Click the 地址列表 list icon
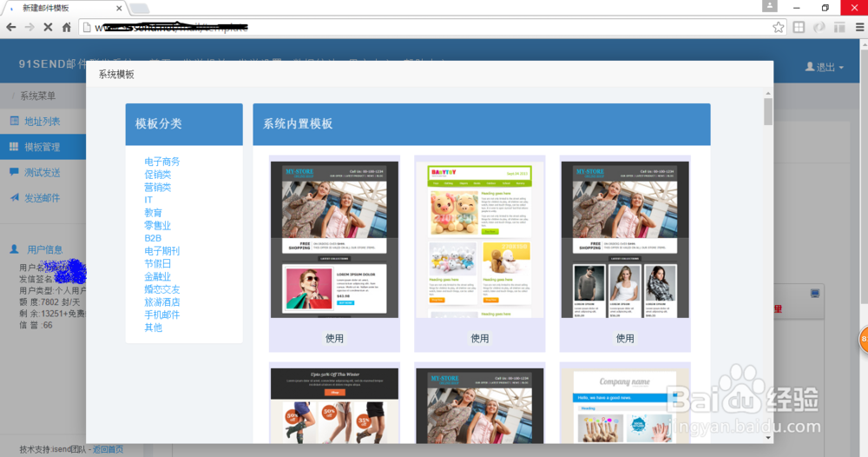The height and width of the screenshot is (457, 868). click(x=15, y=121)
